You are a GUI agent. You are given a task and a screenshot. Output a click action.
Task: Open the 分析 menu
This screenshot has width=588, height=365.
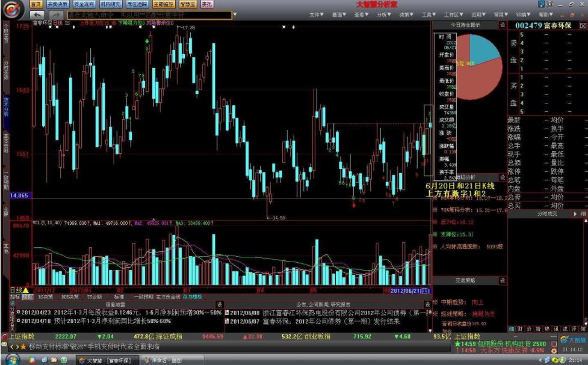(383, 14)
